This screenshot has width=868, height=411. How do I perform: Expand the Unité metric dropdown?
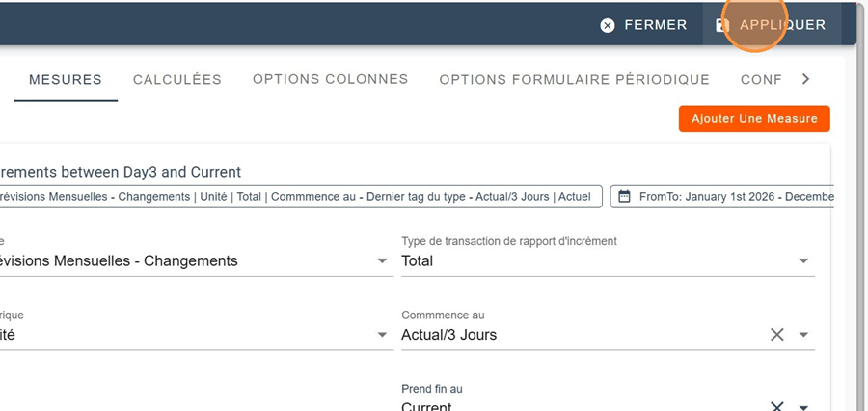pos(383,336)
